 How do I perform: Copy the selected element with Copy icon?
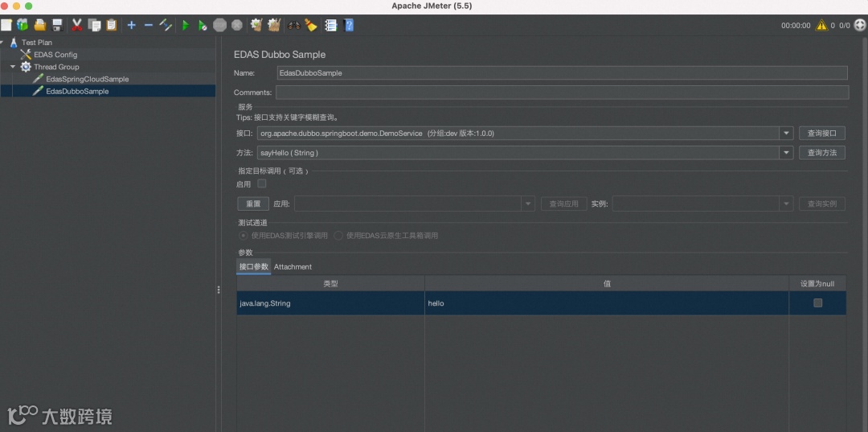tap(95, 25)
